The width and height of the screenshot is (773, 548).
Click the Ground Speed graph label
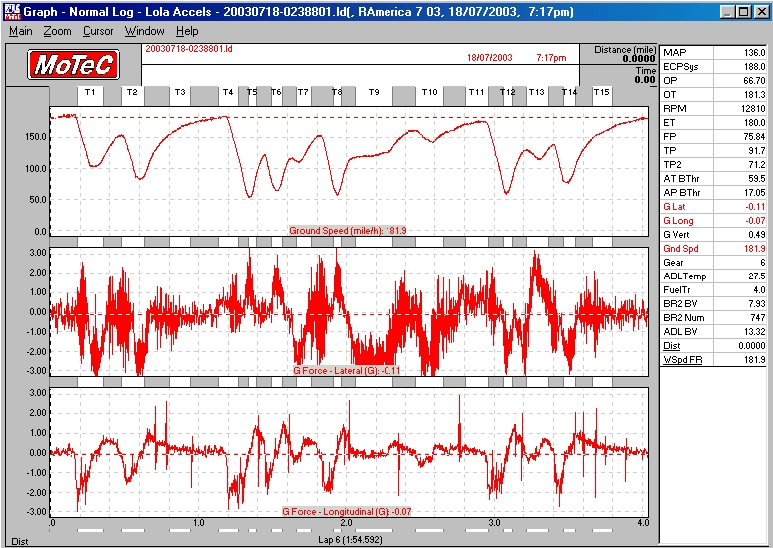click(347, 231)
